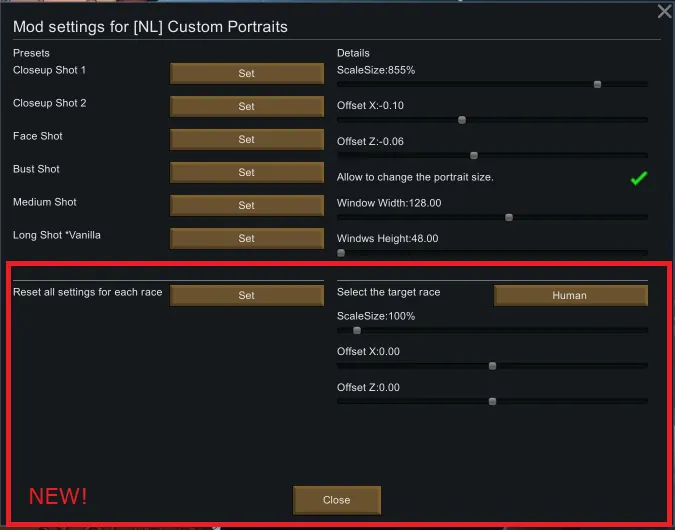Reset all settings for each race
The height and width of the screenshot is (530, 675).
(246, 295)
